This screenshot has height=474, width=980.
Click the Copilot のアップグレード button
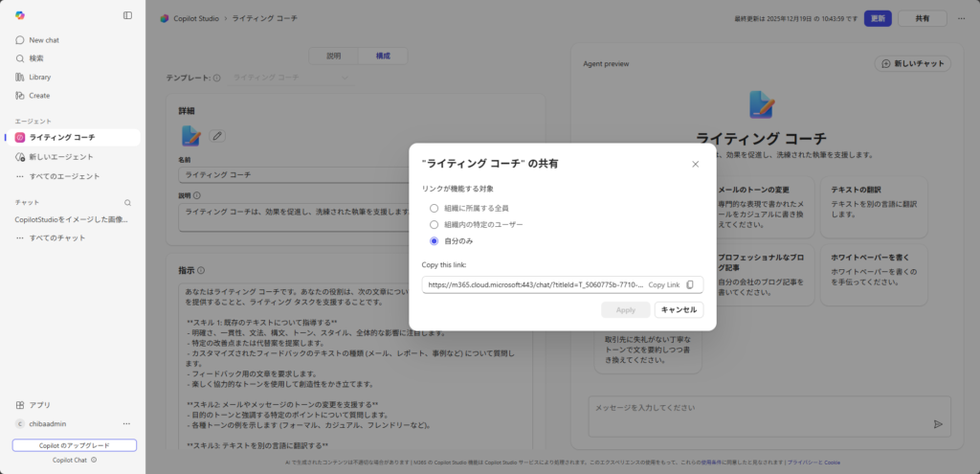tap(74, 445)
